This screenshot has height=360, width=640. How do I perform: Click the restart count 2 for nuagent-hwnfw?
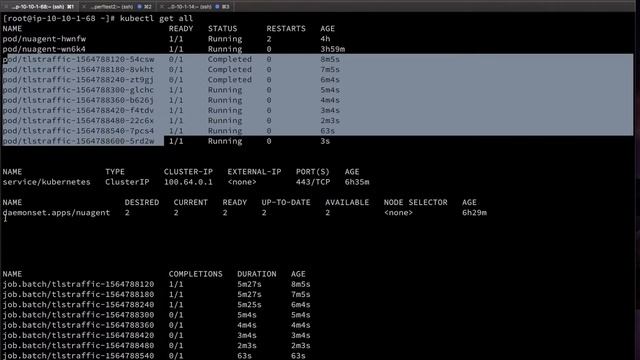pos(269,39)
